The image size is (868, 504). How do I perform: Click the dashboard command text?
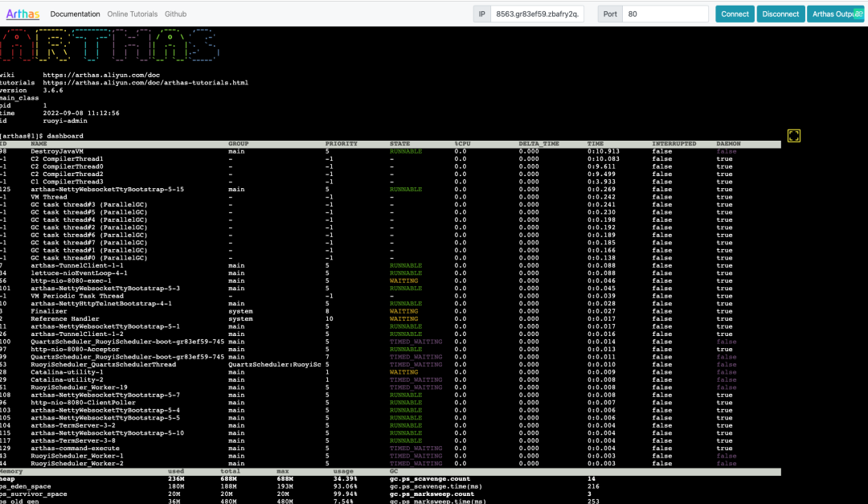[x=65, y=136]
